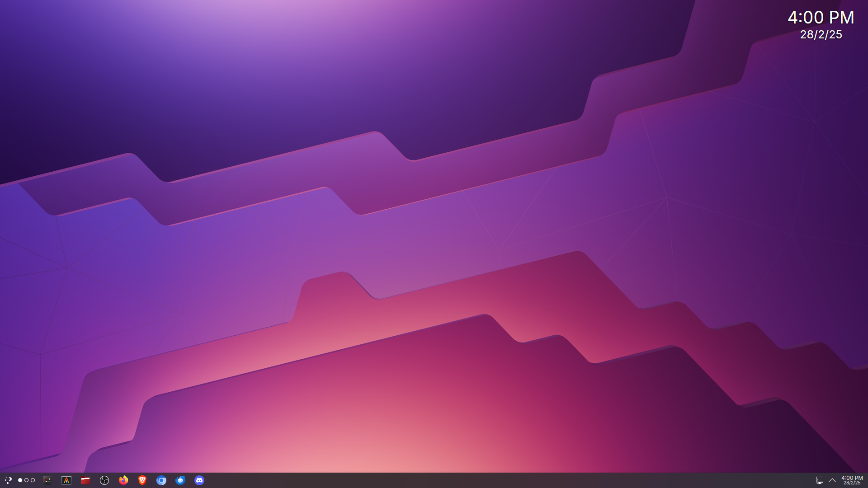The width and height of the screenshot is (868, 488).
Task: Switch to the third virtual desktop dot
Action: 33,480
